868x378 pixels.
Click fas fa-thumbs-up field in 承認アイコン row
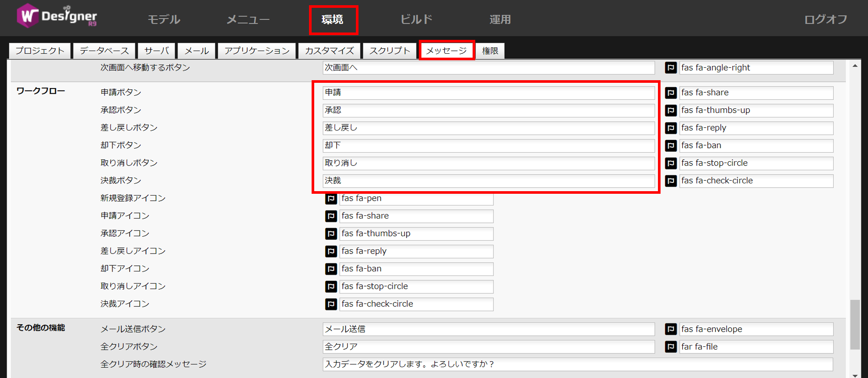[x=416, y=234]
